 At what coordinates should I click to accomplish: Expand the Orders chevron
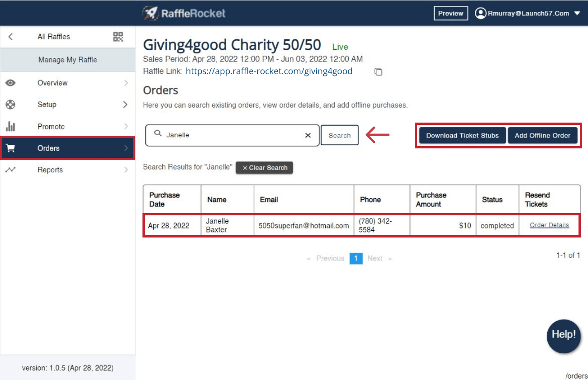click(x=126, y=148)
